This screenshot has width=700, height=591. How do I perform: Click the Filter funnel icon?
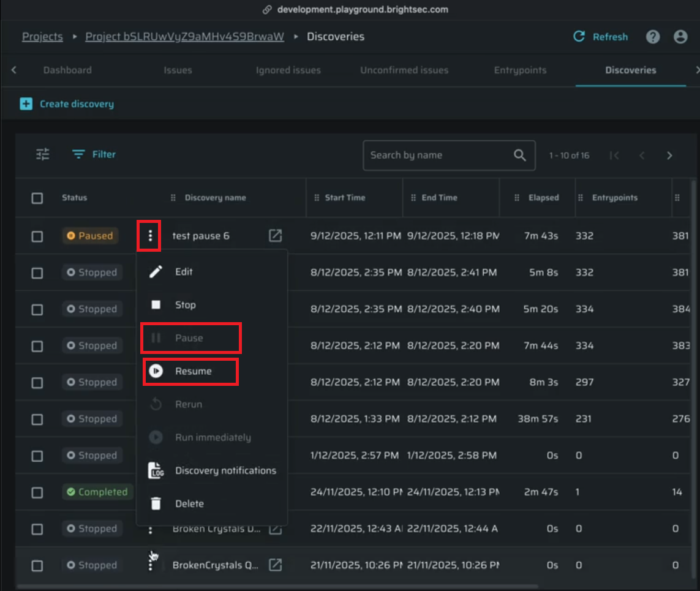pos(78,154)
